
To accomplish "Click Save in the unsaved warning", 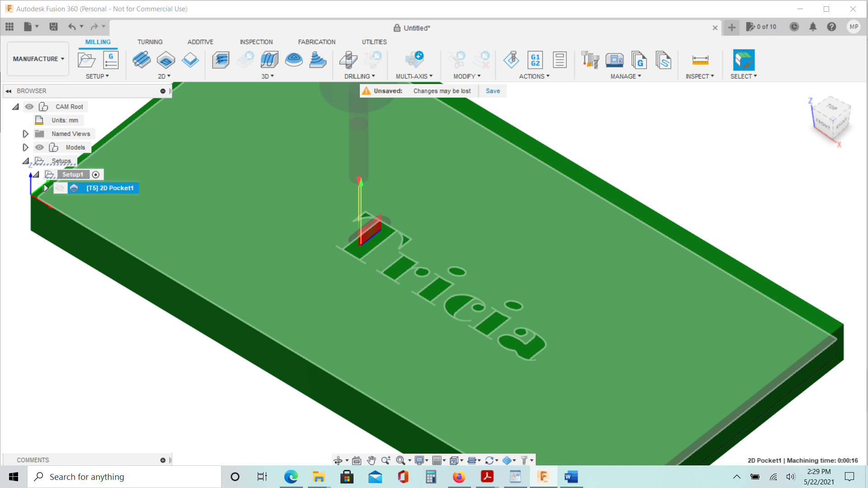I will click(x=493, y=91).
